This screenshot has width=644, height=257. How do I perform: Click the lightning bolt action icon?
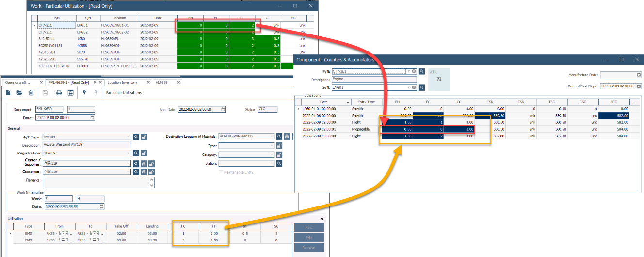tap(84, 92)
